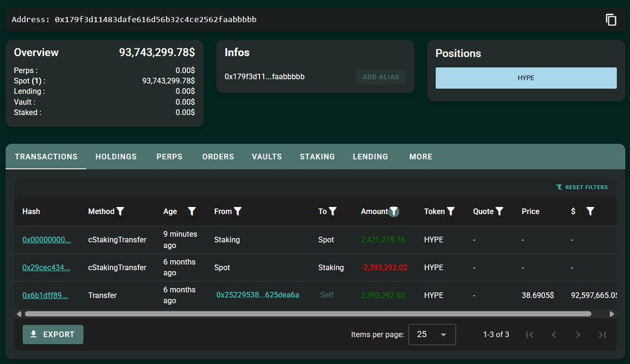Click the shortened address 0x179f3d11...faabbbbb in Infos
630x364 pixels.
(x=264, y=77)
